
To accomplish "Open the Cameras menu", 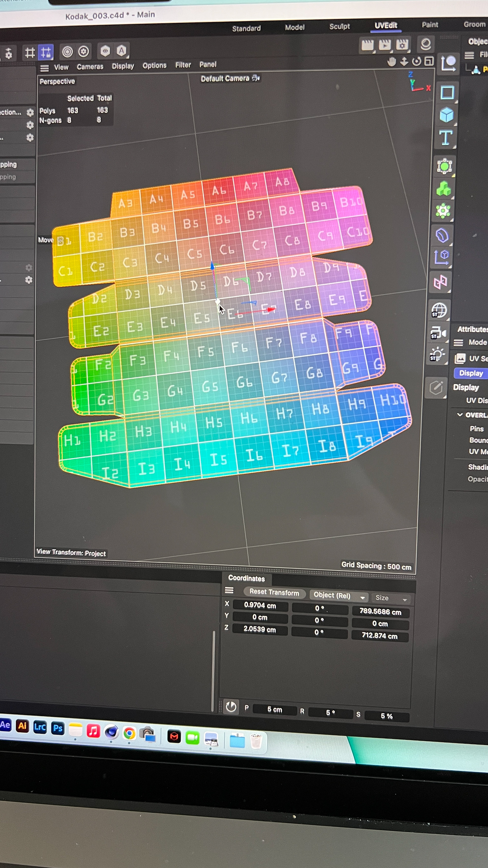I will 90,67.
